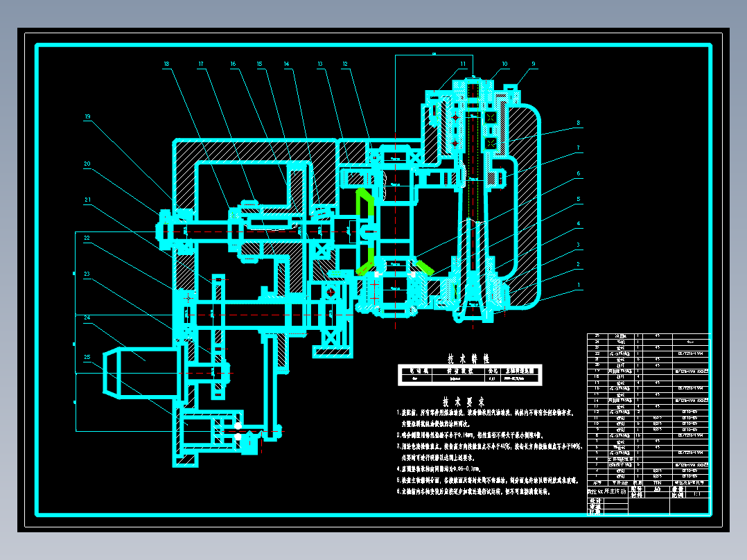Click part callout number 15
Image resolution: width=747 pixels, height=560 pixels.
pyautogui.click(x=260, y=64)
